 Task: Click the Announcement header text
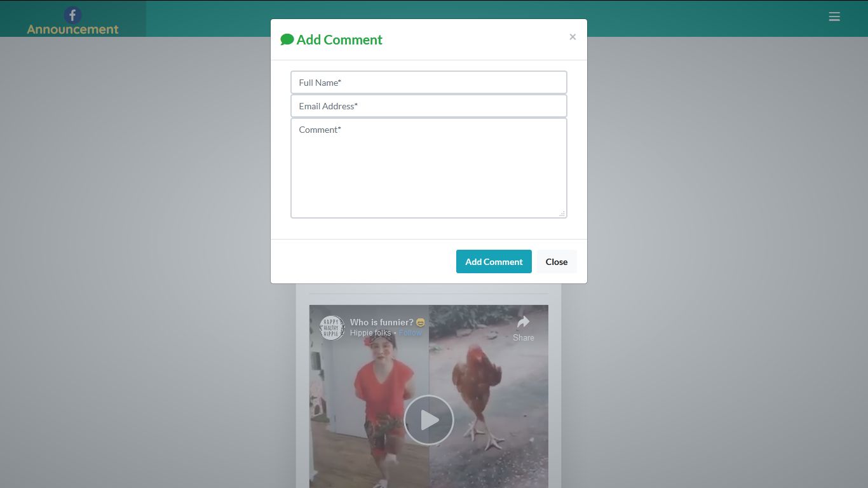[x=72, y=29]
